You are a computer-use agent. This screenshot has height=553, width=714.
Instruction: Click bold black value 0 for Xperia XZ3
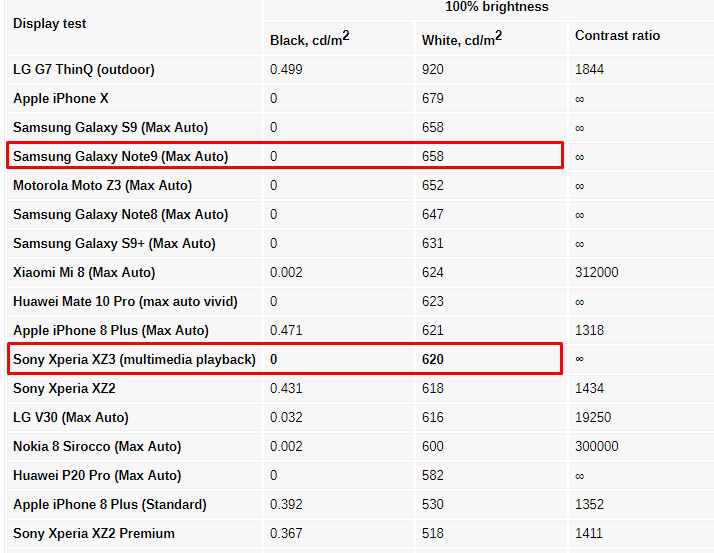click(274, 359)
